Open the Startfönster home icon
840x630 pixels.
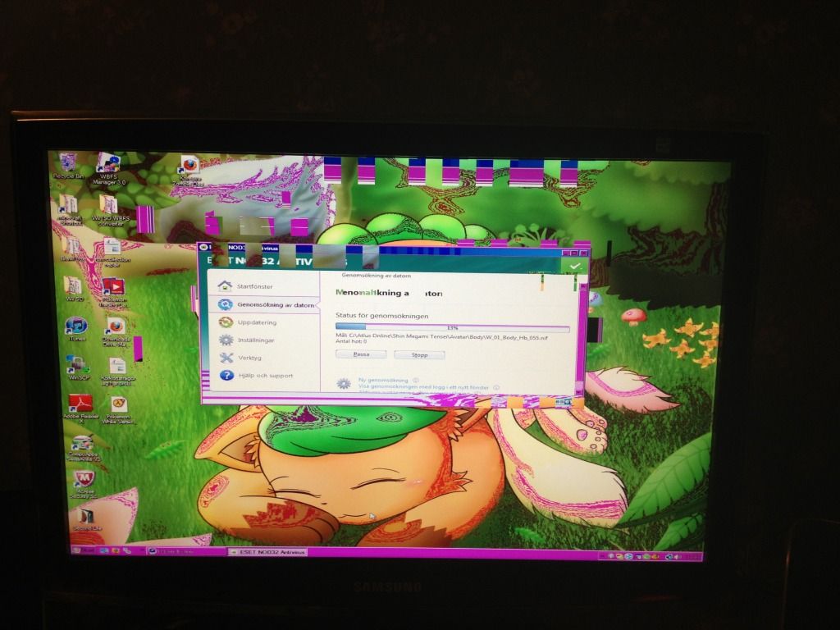click(x=225, y=285)
